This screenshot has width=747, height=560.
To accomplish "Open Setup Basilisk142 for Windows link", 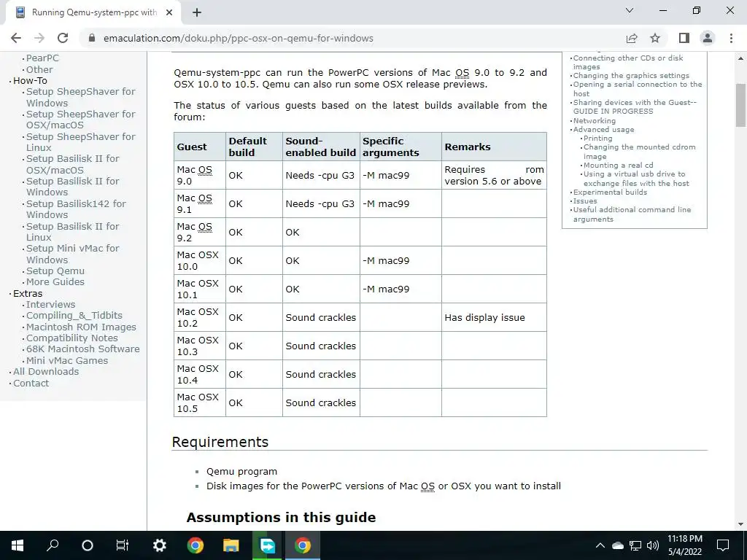I will pyautogui.click(x=76, y=209).
